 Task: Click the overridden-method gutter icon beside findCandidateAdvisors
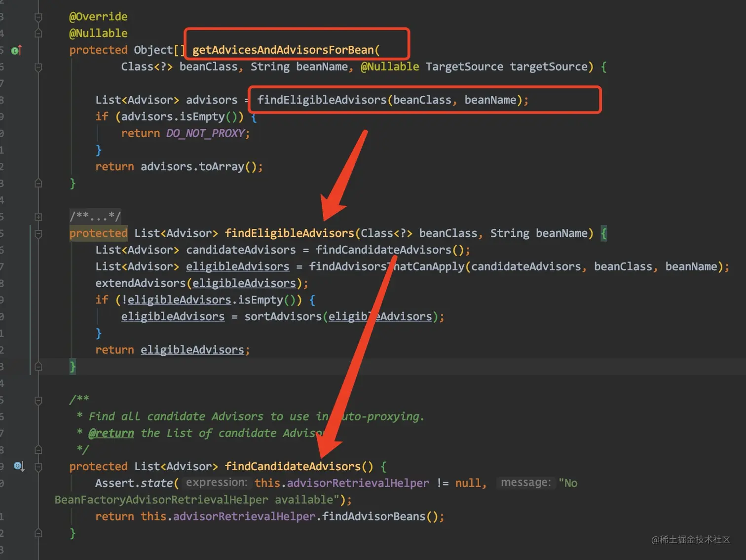(19, 466)
